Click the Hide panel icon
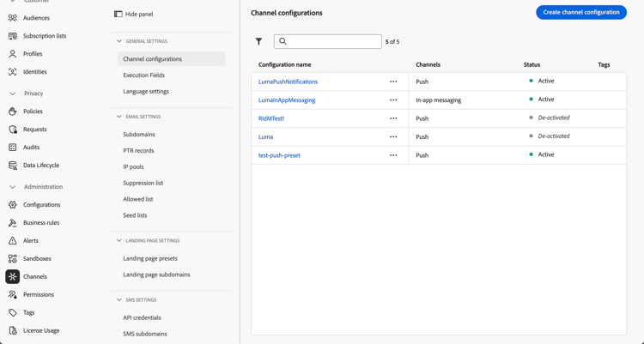644x344 pixels. tap(118, 15)
